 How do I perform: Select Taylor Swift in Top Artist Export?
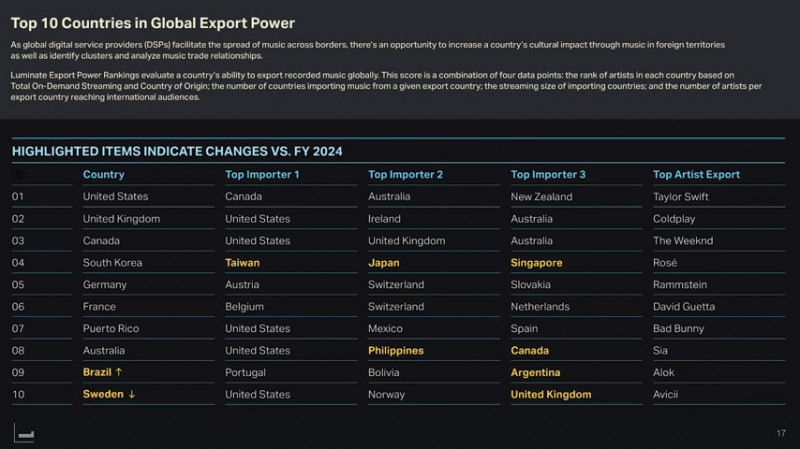pyautogui.click(x=680, y=197)
